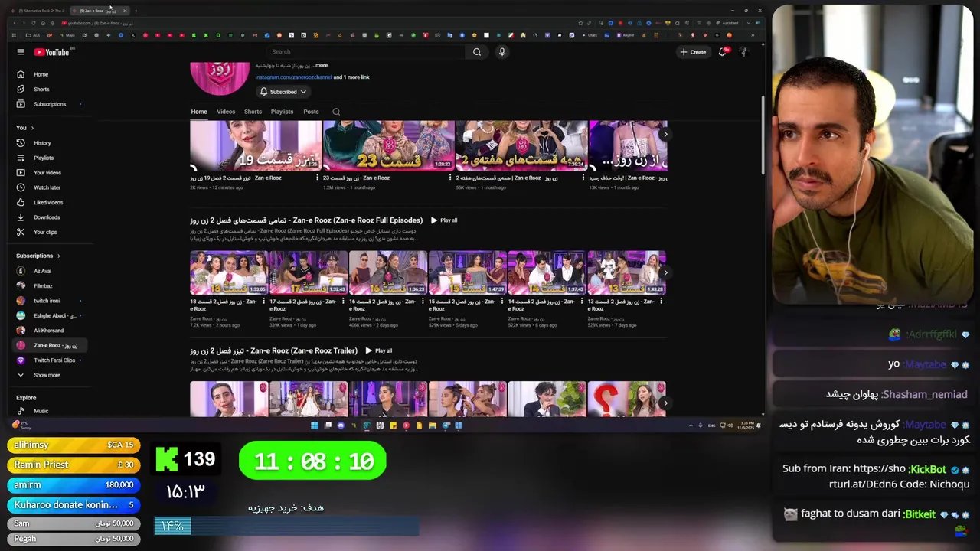Click the page vertical scrollbar

tap(762, 135)
